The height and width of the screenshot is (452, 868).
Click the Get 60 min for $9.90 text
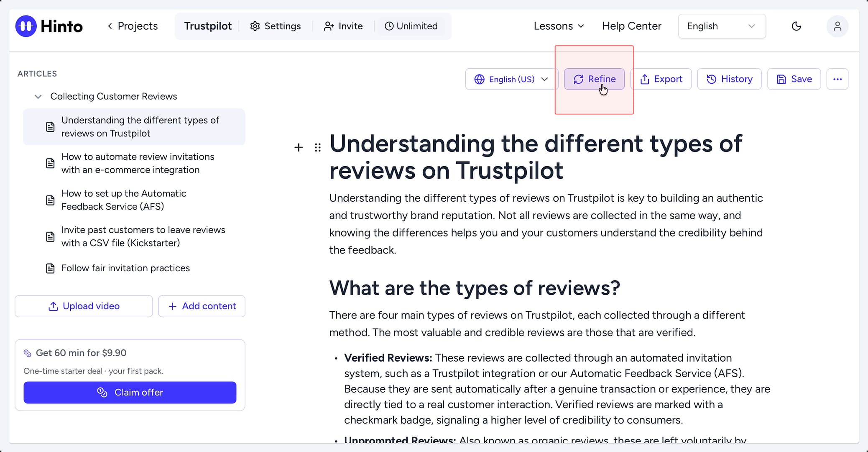81,353
